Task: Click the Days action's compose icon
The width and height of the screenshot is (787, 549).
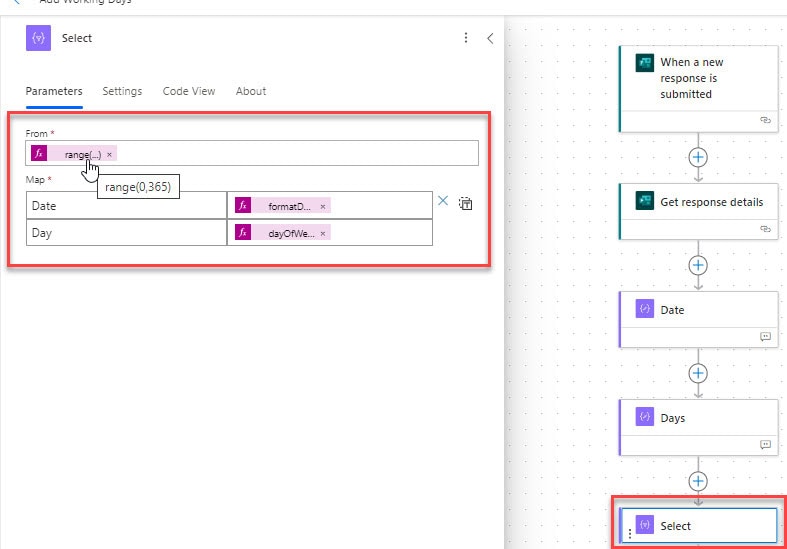Action: point(645,417)
